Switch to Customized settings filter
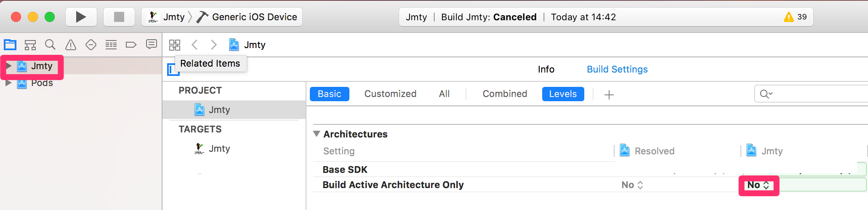 390,94
